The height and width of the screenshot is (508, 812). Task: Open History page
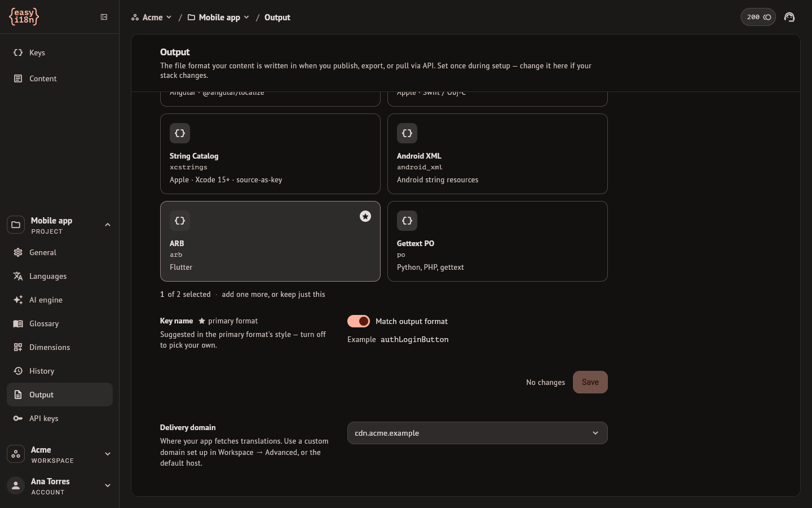pos(60,371)
